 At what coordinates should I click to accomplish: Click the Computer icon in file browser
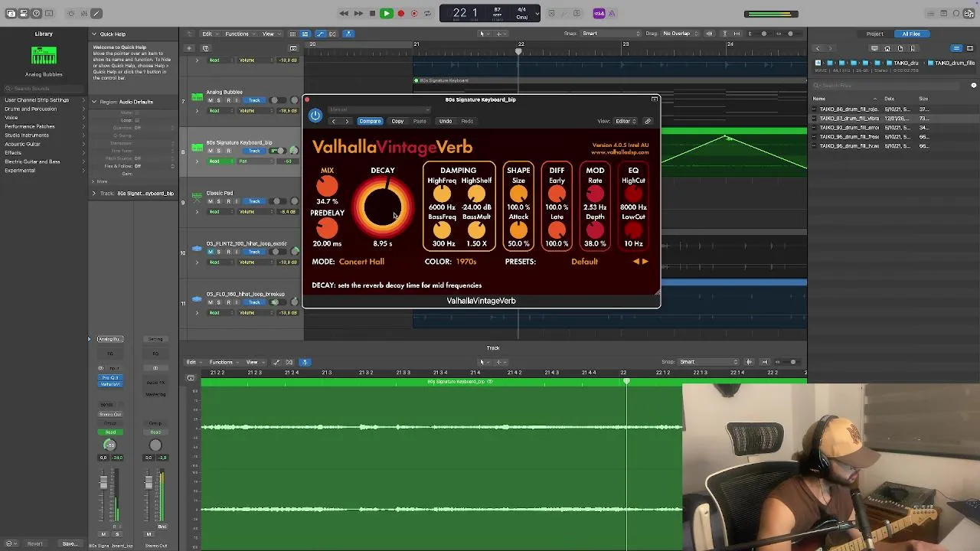(874, 48)
